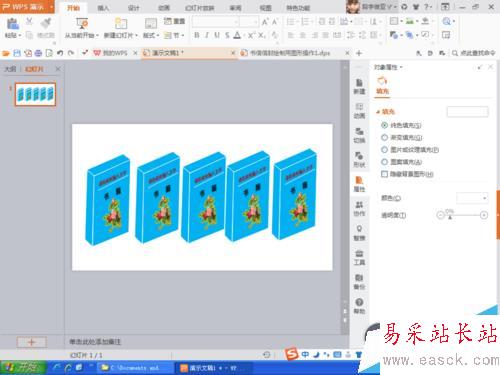Switch to My WPS document tab

(111, 53)
